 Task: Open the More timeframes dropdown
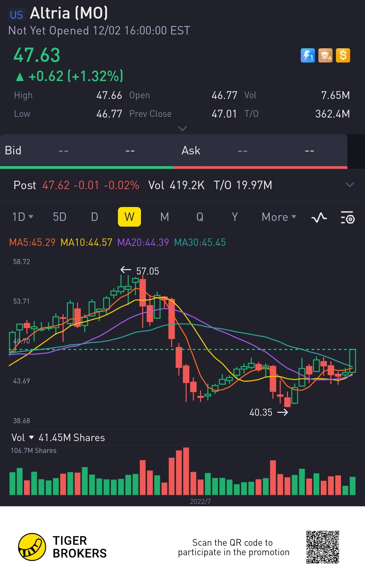[x=279, y=217]
